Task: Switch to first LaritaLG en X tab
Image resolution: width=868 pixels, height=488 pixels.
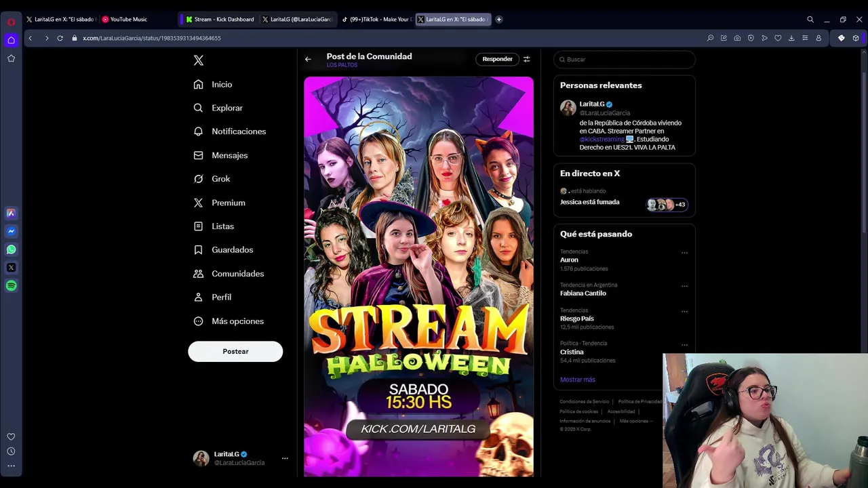Action: (60, 20)
